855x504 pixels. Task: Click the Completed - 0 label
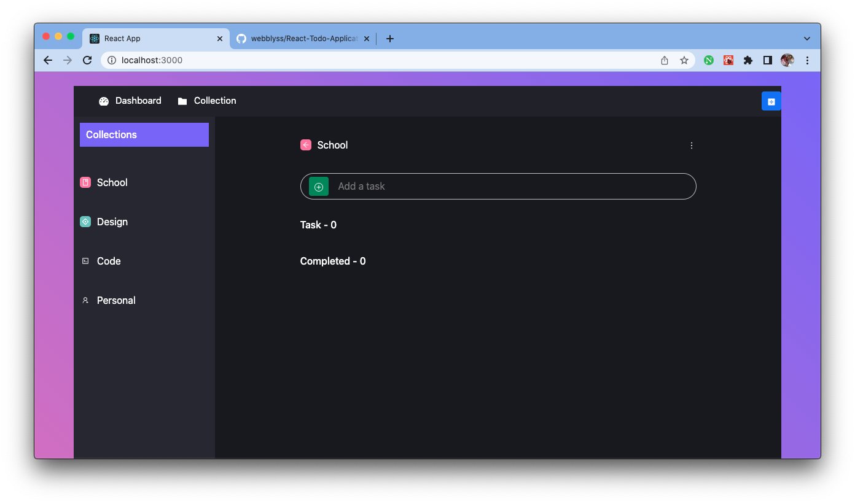(333, 261)
